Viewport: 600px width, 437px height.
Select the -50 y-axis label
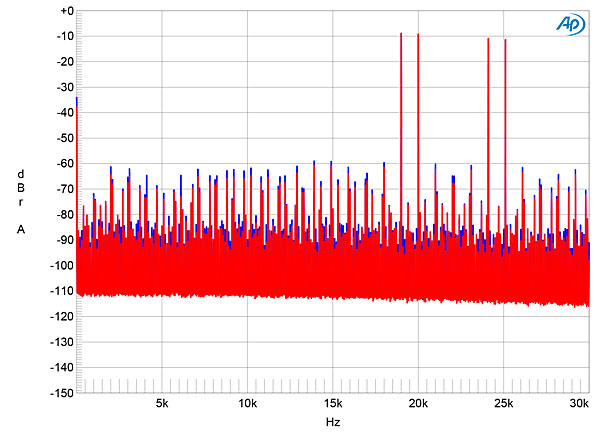(x=65, y=138)
